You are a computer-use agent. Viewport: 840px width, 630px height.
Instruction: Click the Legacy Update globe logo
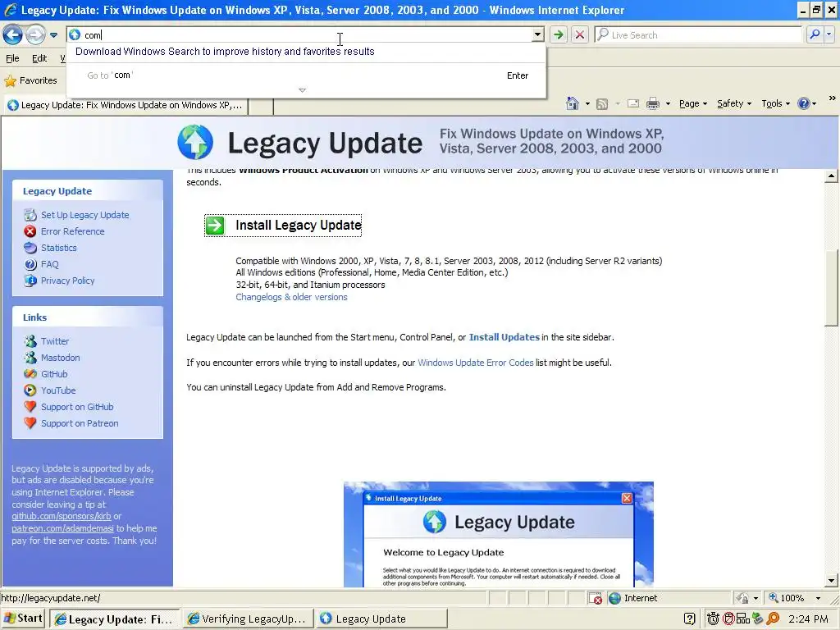(x=195, y=142)
